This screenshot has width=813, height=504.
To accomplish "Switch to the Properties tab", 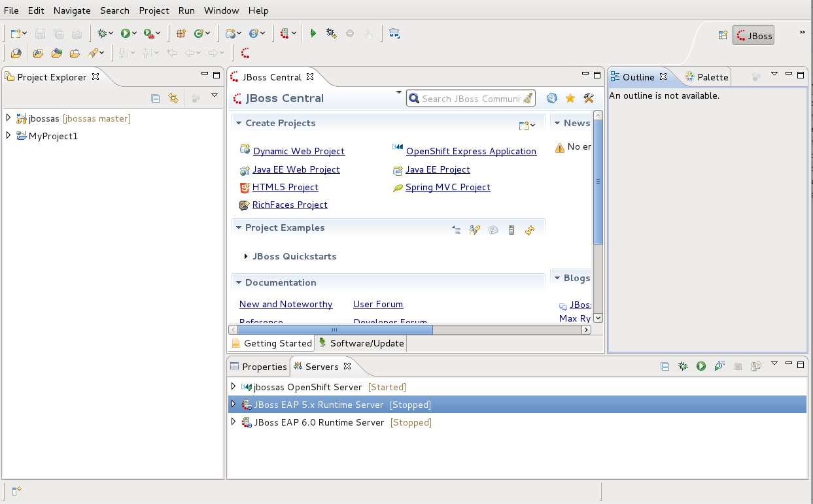I will [x=258, y=367].
